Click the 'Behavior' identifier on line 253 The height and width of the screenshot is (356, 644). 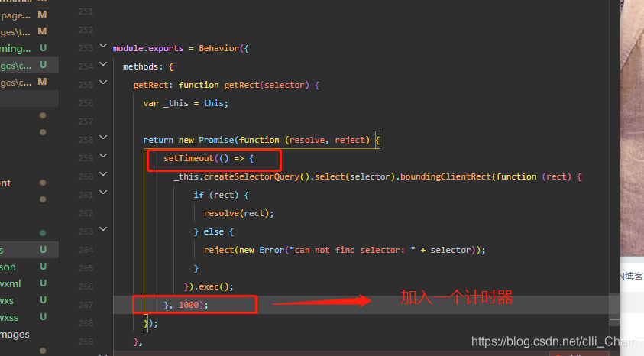[219, 48]
